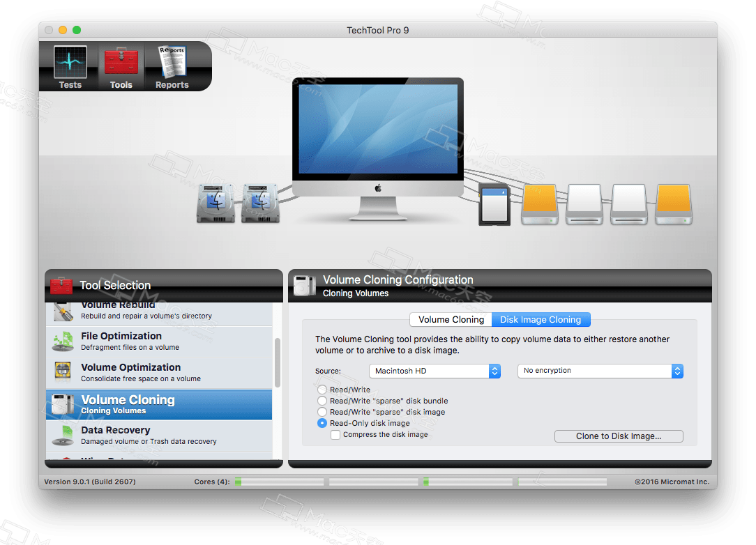Click the Source: label
This screenshot has width=756, height=545.
[328, 371]
